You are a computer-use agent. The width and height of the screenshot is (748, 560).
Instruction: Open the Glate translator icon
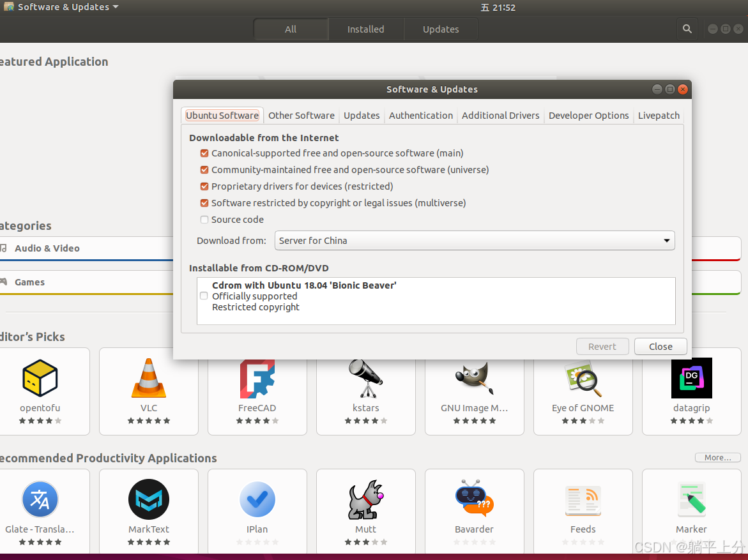pos(40,499)
